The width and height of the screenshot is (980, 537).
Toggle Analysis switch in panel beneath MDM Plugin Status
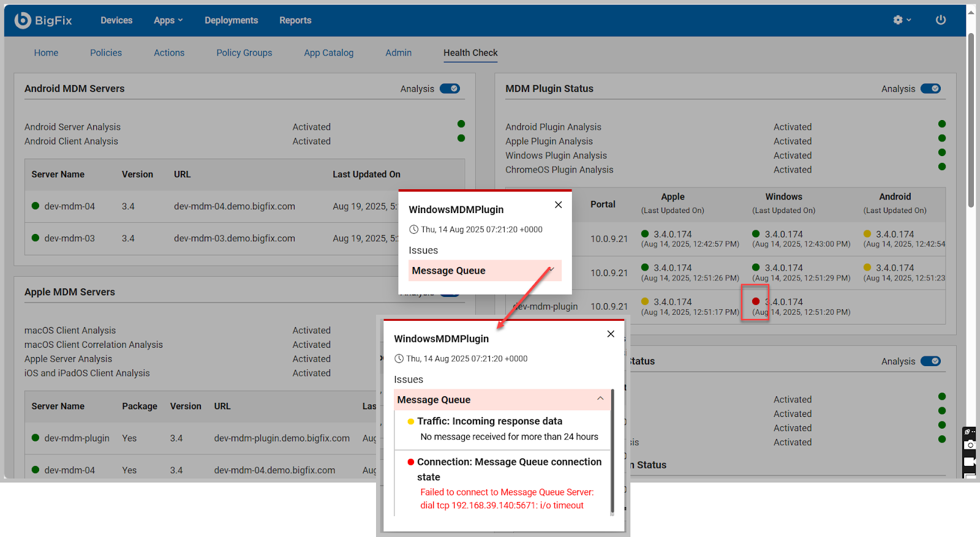click(930, 361)
